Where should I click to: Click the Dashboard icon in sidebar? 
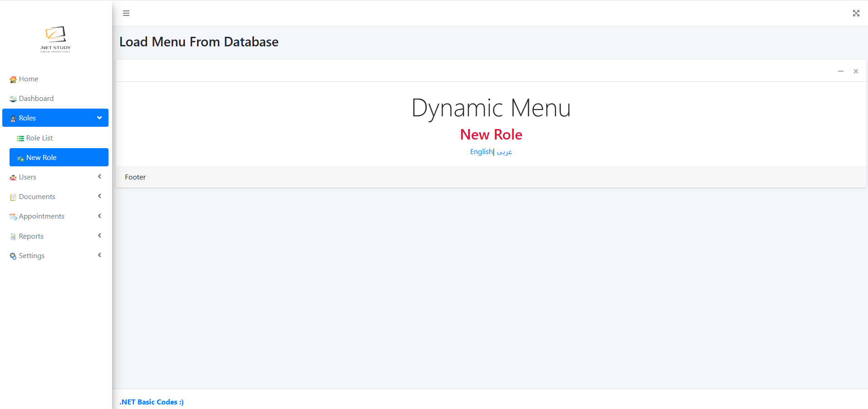[13, 99]
